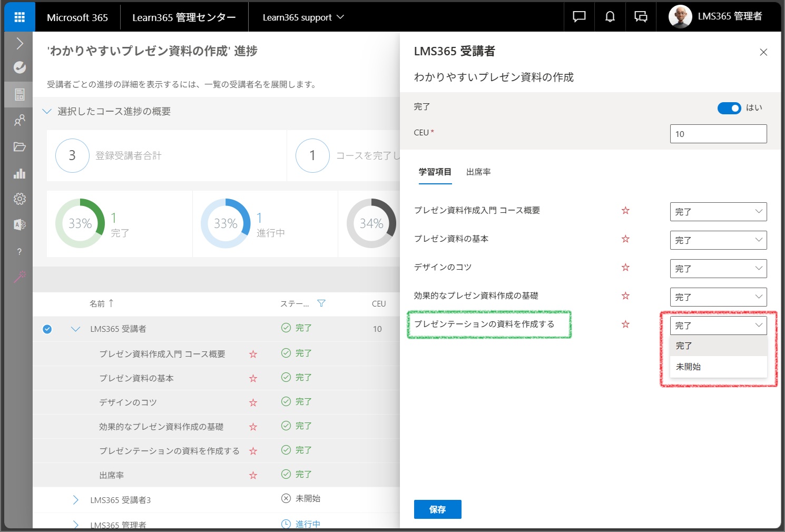Click the status column filter icon
The height and width of the screenshot is (532, 785).
(x=321, y=303)
